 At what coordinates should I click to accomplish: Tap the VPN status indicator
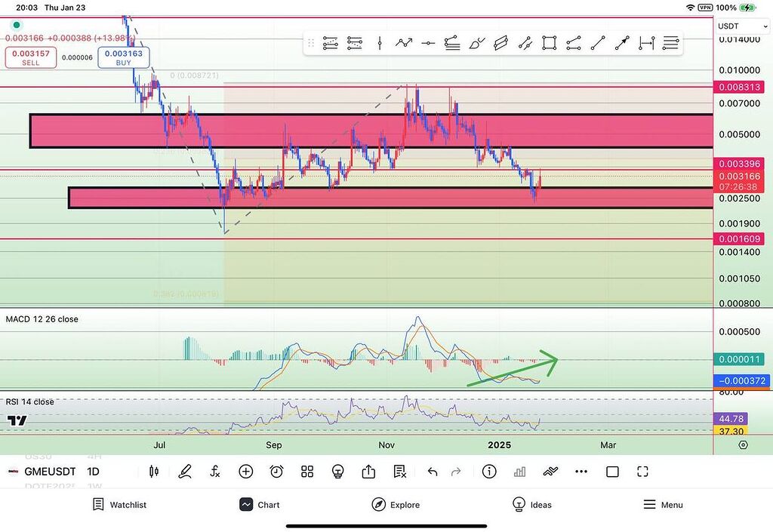[x=706, y=8]
